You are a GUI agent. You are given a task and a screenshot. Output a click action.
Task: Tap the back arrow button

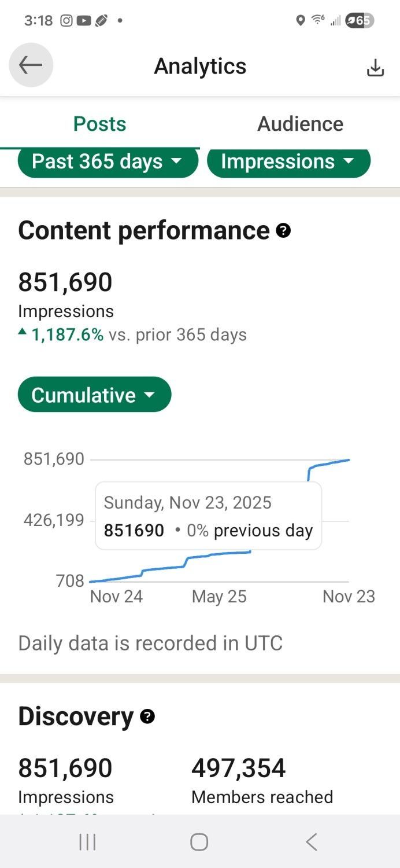31,65
